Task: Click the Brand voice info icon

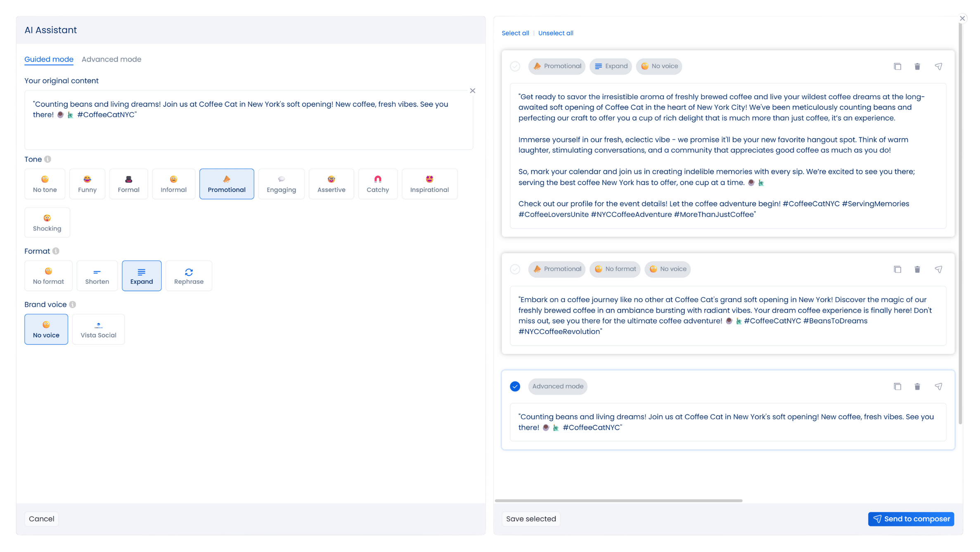Action: [x=73, y=305]
